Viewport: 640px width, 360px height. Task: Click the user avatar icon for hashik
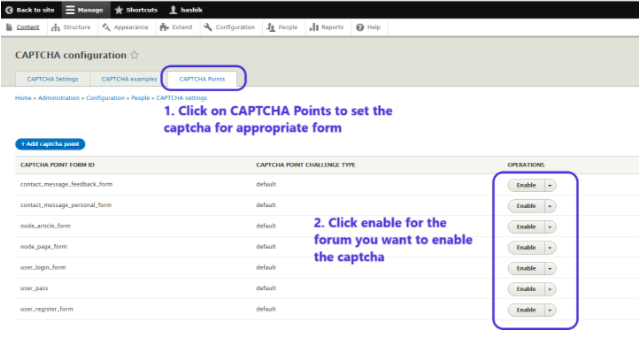(173, 10)
